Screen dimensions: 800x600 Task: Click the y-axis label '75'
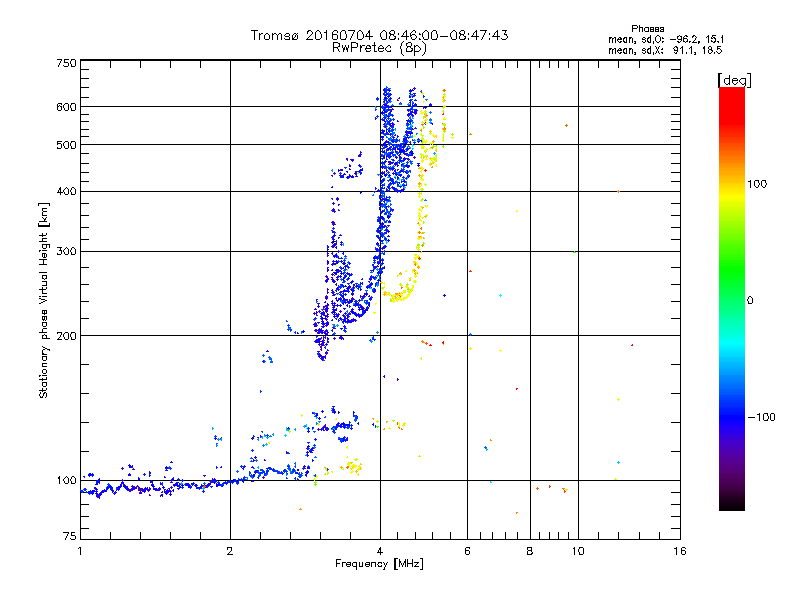point(70,536)
